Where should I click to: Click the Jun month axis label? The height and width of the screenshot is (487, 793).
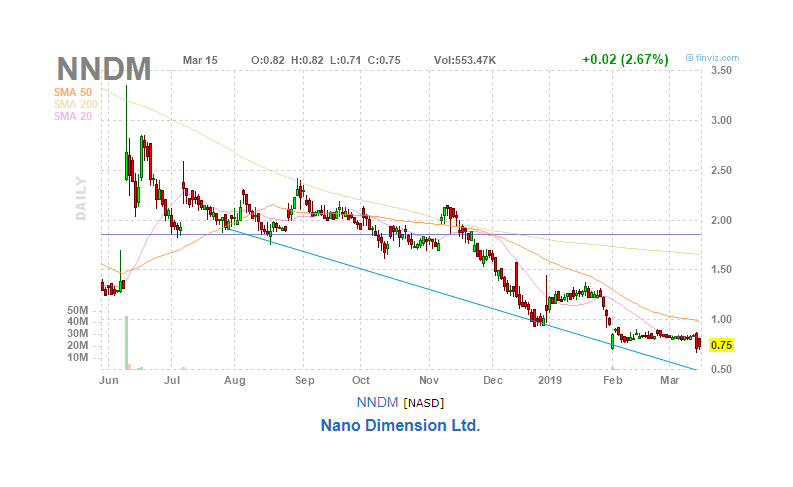tap(109, 380)
